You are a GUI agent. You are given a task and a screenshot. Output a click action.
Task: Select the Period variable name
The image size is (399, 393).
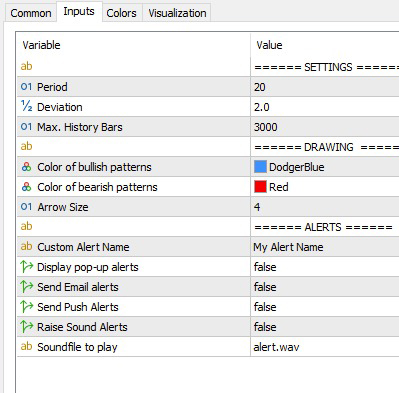pos(52,87)
